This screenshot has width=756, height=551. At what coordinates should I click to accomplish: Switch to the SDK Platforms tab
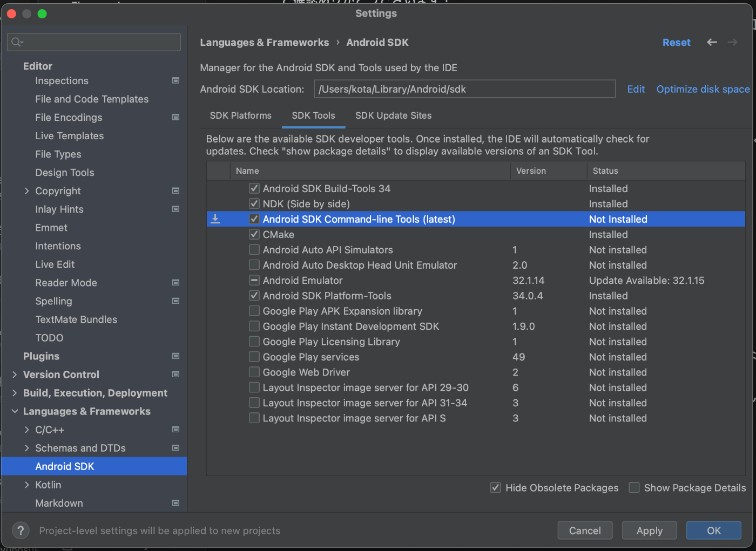click(x=240, y=115)
